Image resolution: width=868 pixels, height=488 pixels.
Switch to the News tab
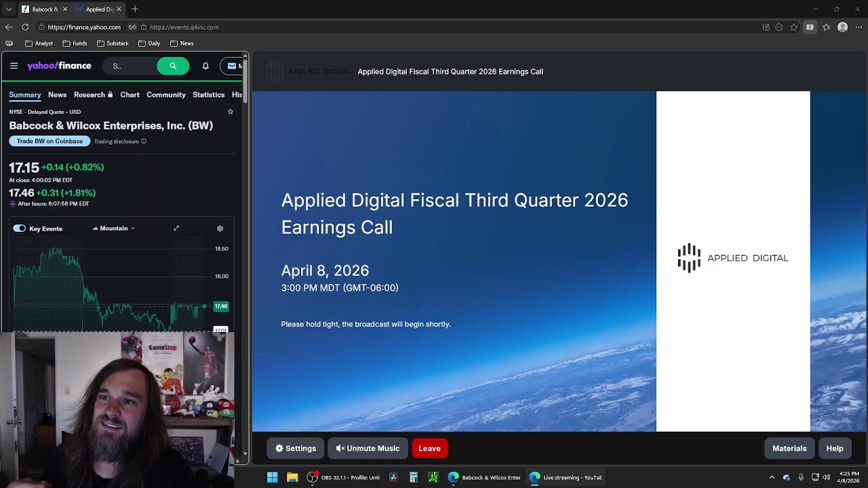[57, 95]
